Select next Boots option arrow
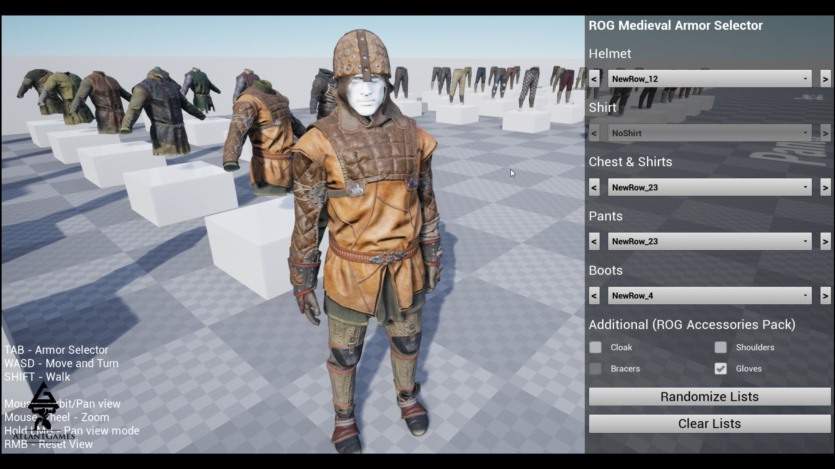The width and height of the screenshot is (835, 469). [825, 295]
